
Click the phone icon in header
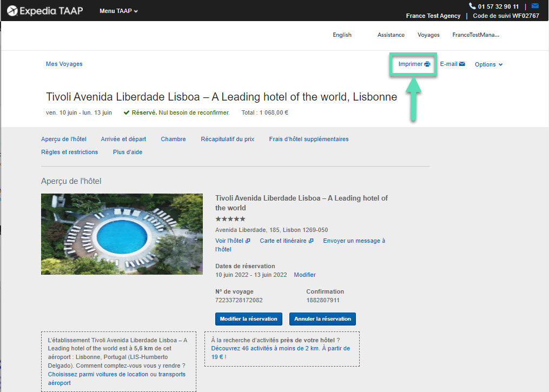click(x=472, y=6)
